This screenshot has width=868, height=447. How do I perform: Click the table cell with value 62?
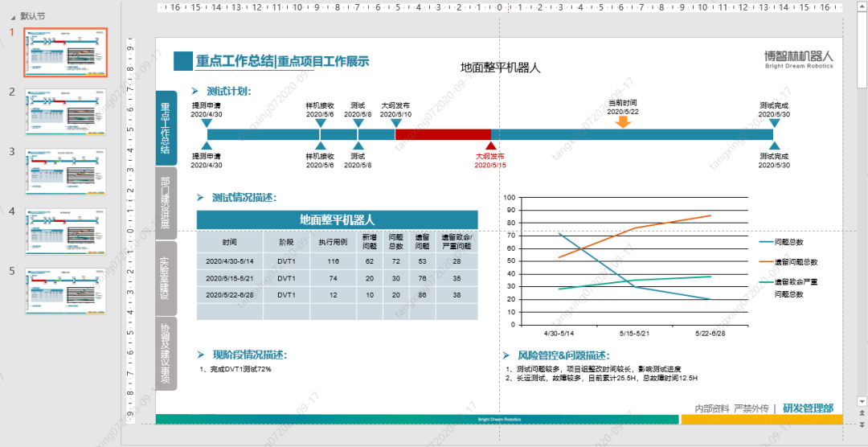point(369,261)
